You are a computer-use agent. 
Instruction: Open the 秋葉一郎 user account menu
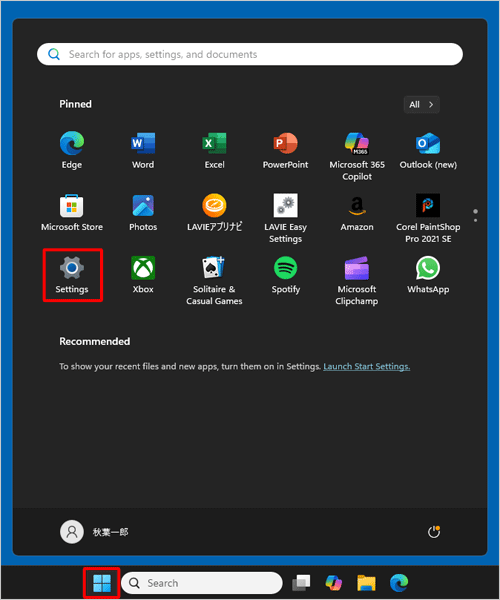click(x=94, y=532)
